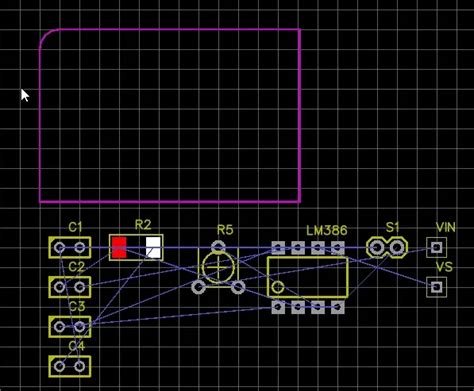This screenshot has width=474, height=391.
Task: Select the red pad of resistor R2
Action: [119, 248]
